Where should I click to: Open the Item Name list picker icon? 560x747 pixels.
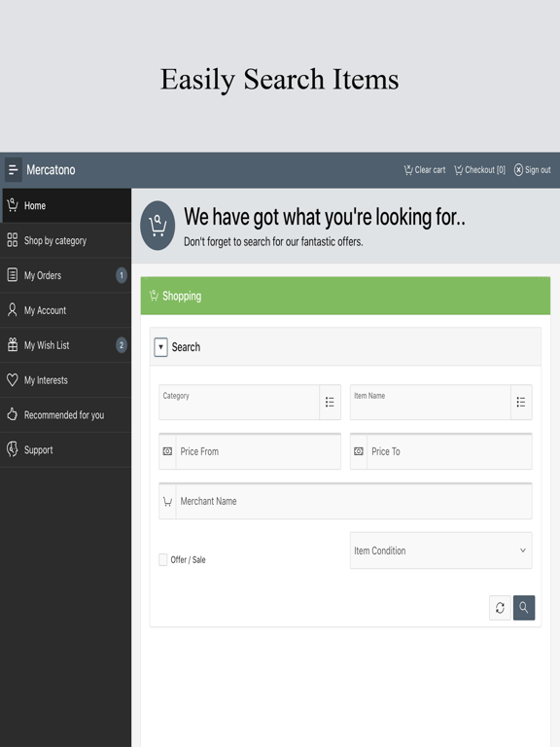pyautogui.click(x=521, y=402)
